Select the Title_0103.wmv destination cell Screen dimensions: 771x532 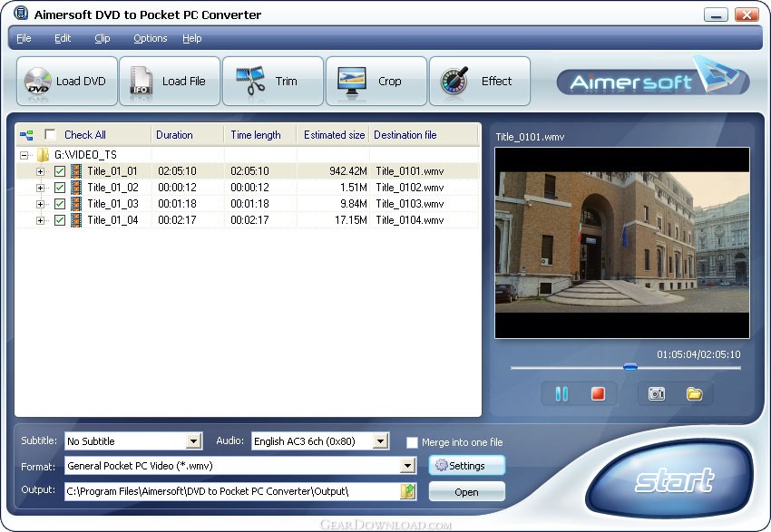click(410, 204)
